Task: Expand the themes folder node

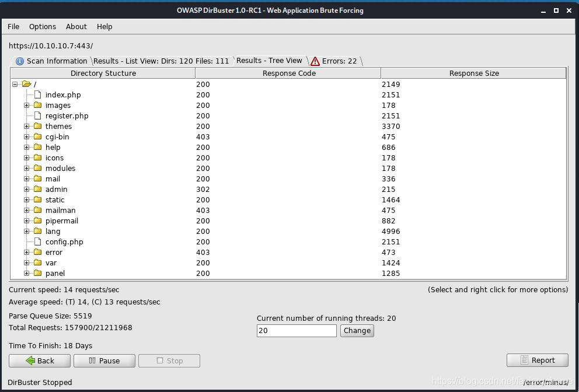Action: coord(27,126)
